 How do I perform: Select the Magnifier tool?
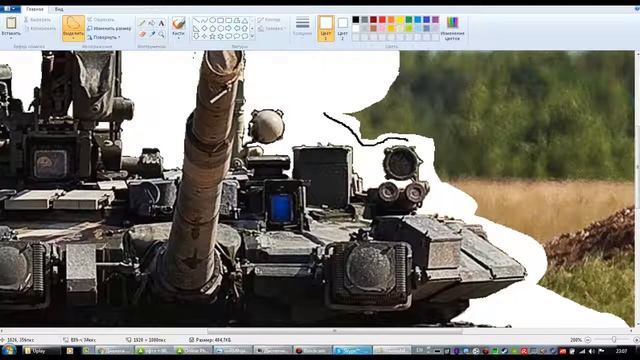pyautogui.click(x=161, y=34)
